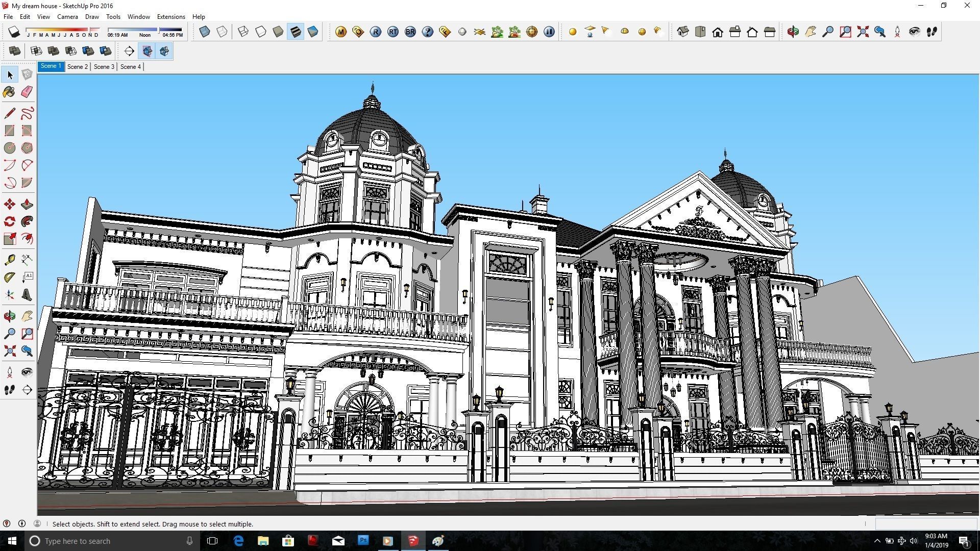Toggle Display Section Cuts
This screenshot has height=551, width=980.
[x=164, y=51]
